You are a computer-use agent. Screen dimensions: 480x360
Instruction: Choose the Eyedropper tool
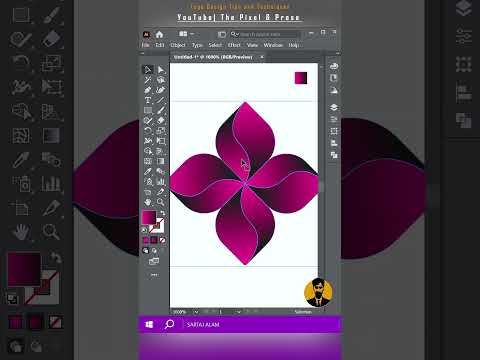[x=148, y=171]
